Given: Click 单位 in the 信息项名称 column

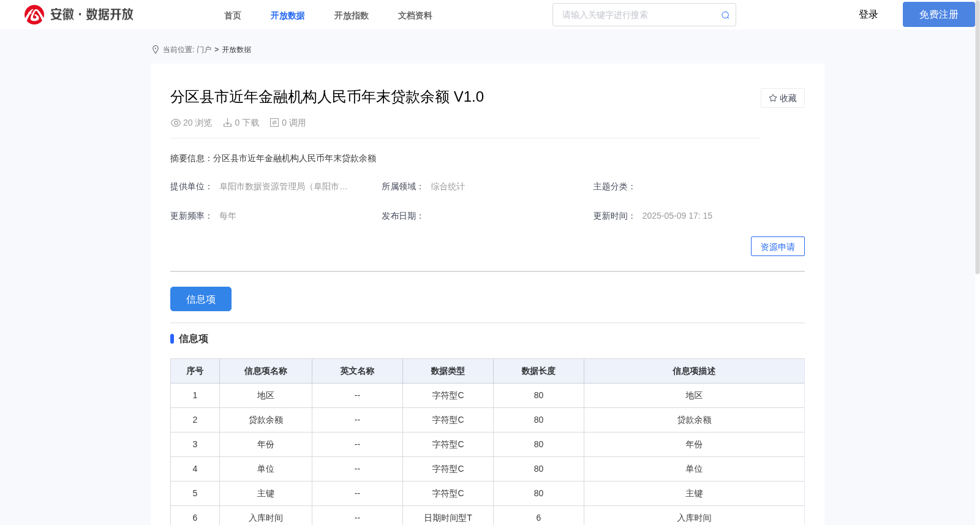Looking at the screenshot, I should pos(266,469).
